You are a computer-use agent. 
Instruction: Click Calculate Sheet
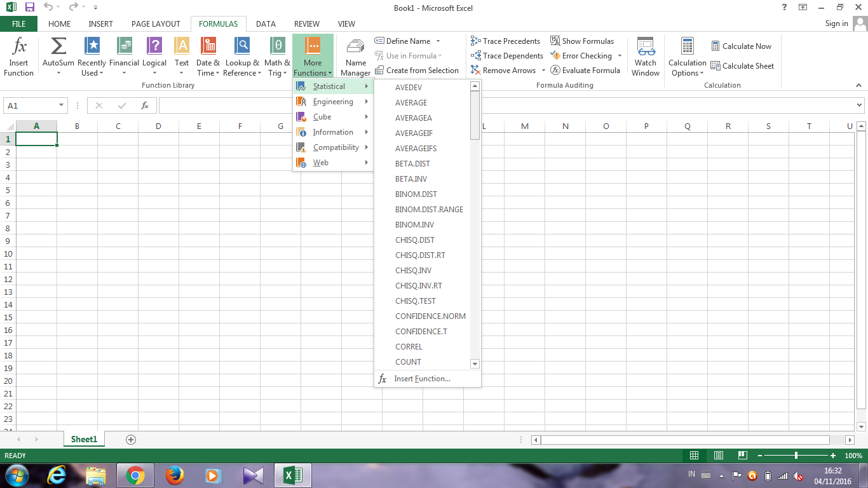click(x=742, y=66)
